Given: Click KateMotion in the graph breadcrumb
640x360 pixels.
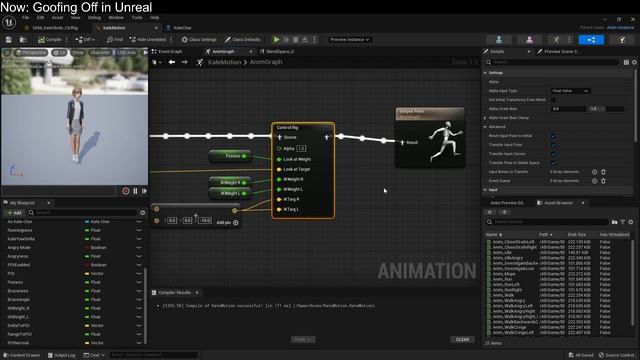Looking at the screenshot, I should 224,62.
